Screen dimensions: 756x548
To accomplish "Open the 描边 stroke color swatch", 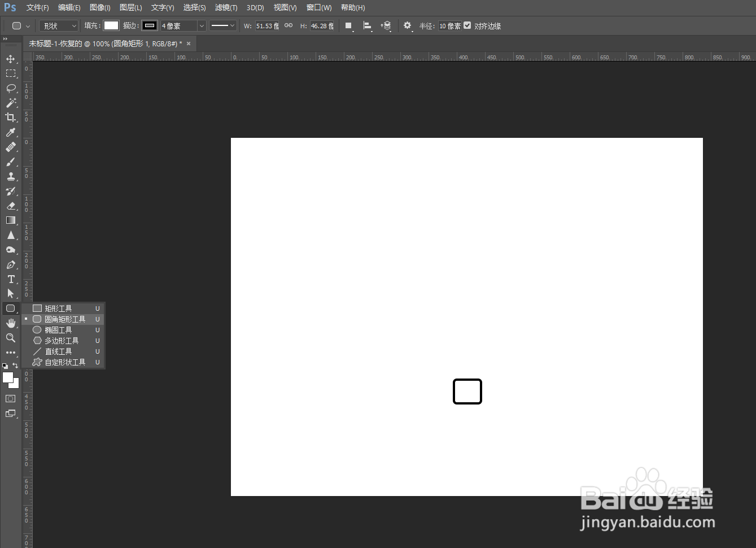I will (x=150, y=25).
